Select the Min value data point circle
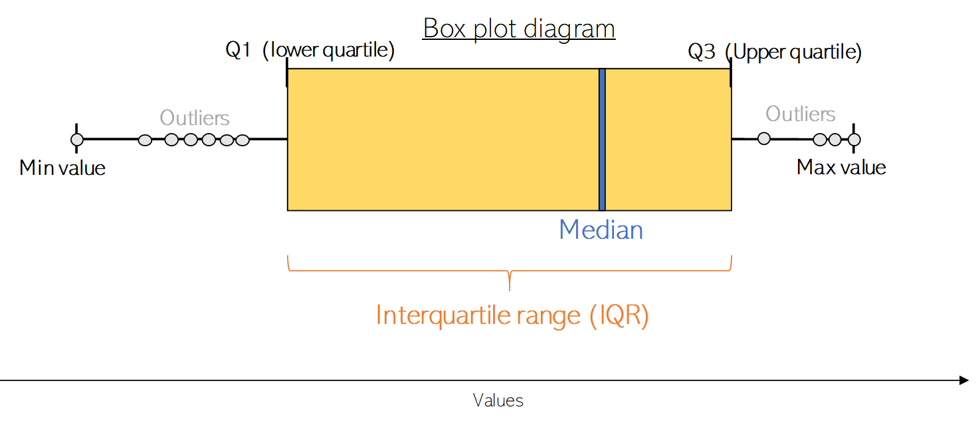980x423 pixels. pyautogui.click(x=77, y=140)
